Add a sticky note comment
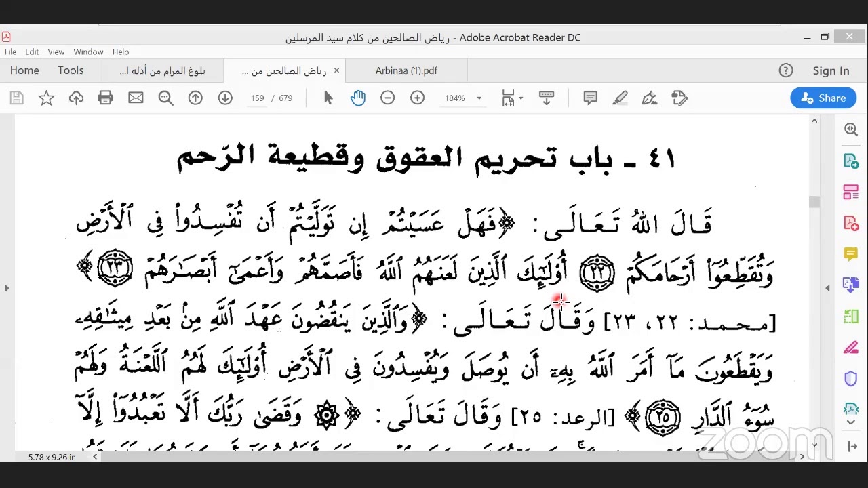 590,98
